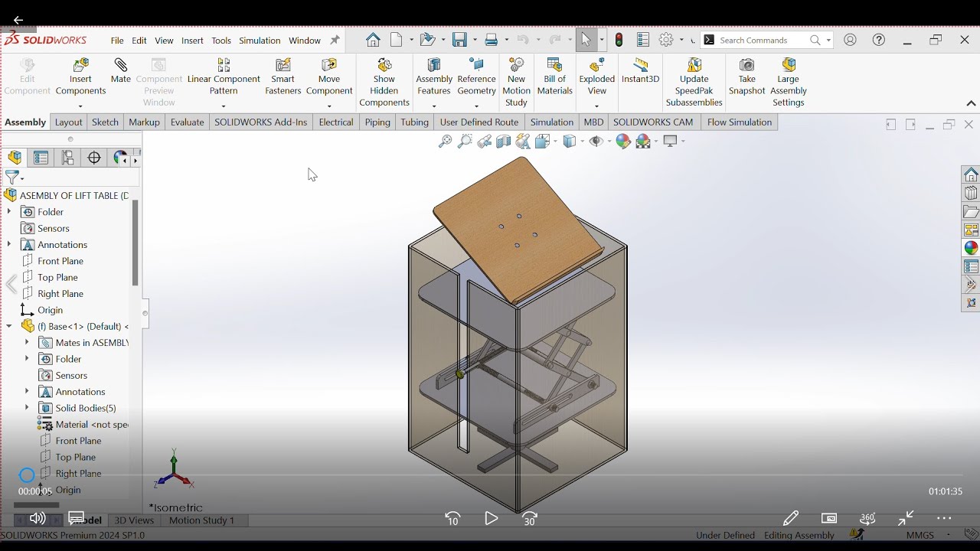
Task: Select the Zoom to Area tool
Action: coord(465,142)
